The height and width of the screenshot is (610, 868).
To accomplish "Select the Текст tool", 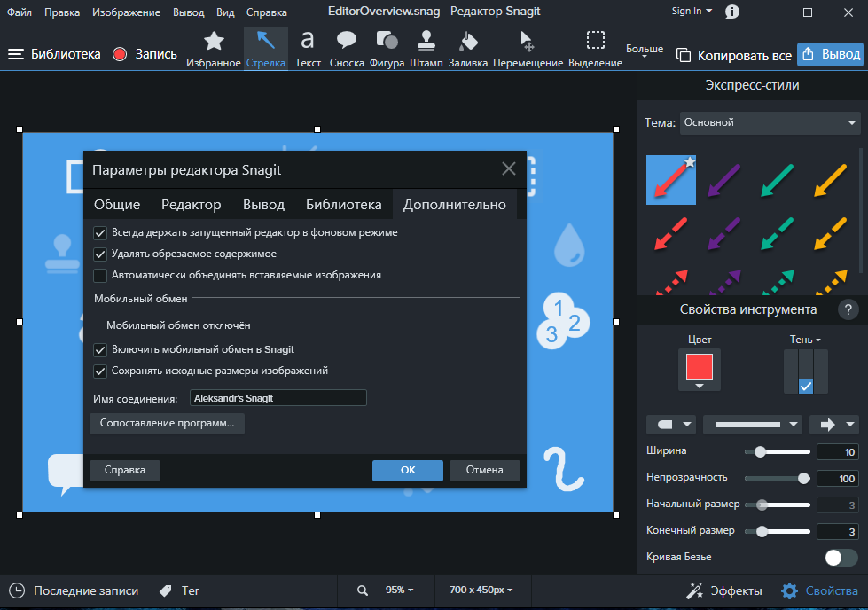I will pyautogui.click(x=308, y=50).
